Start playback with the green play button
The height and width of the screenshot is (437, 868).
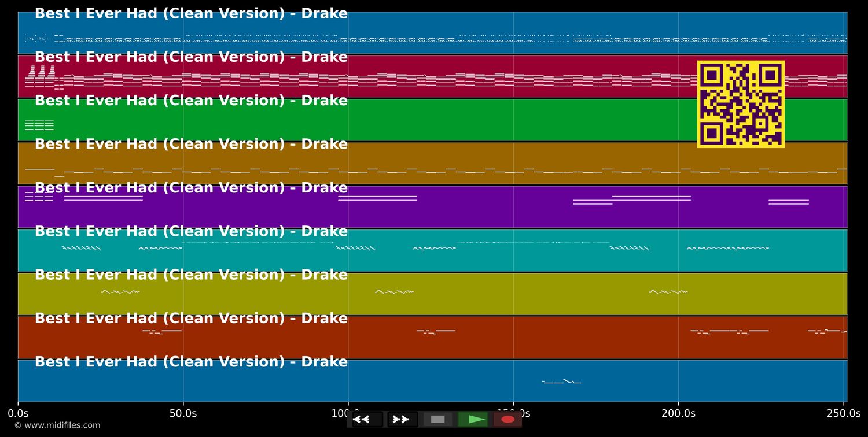coord(473,419)
